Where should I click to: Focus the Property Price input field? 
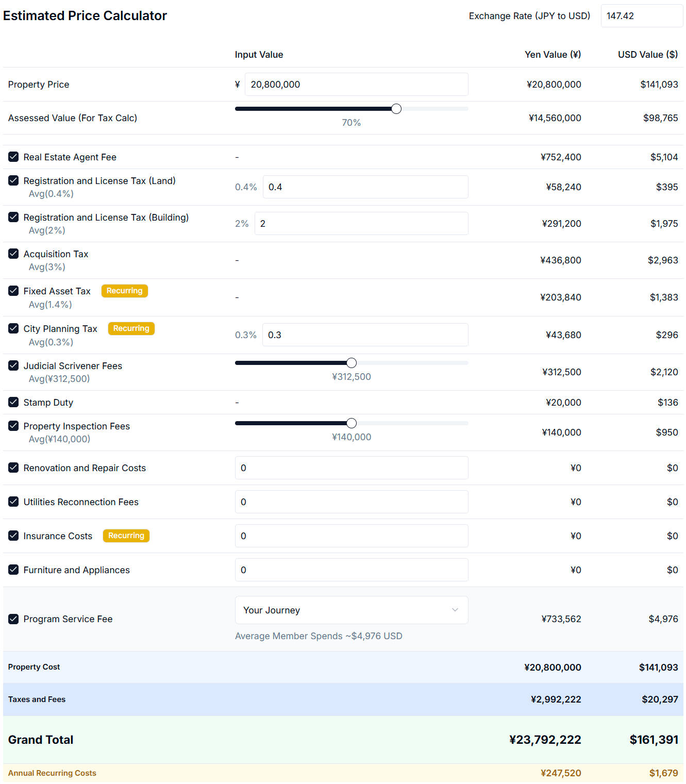pyautogui.click(x=356, y=85)
